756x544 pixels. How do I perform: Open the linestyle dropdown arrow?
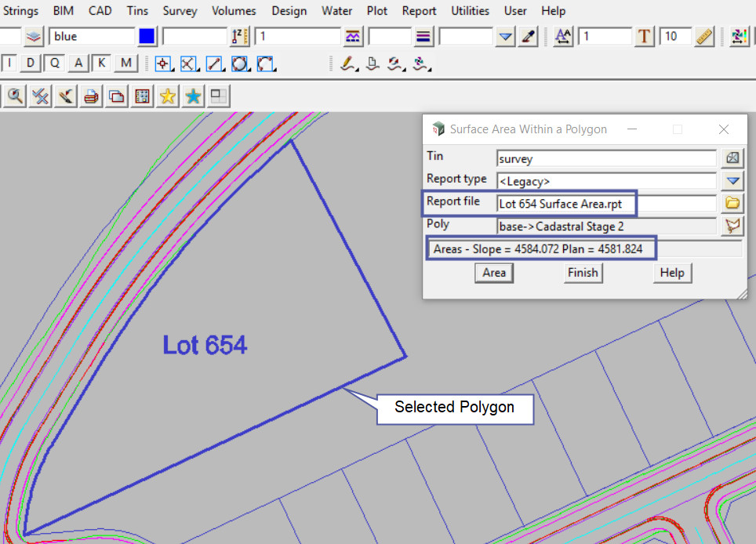click(506, 37)
